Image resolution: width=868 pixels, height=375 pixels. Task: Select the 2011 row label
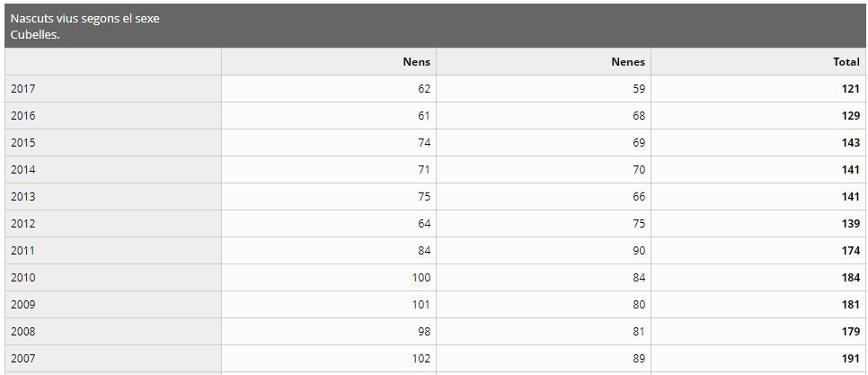click(x=23, y=251)
